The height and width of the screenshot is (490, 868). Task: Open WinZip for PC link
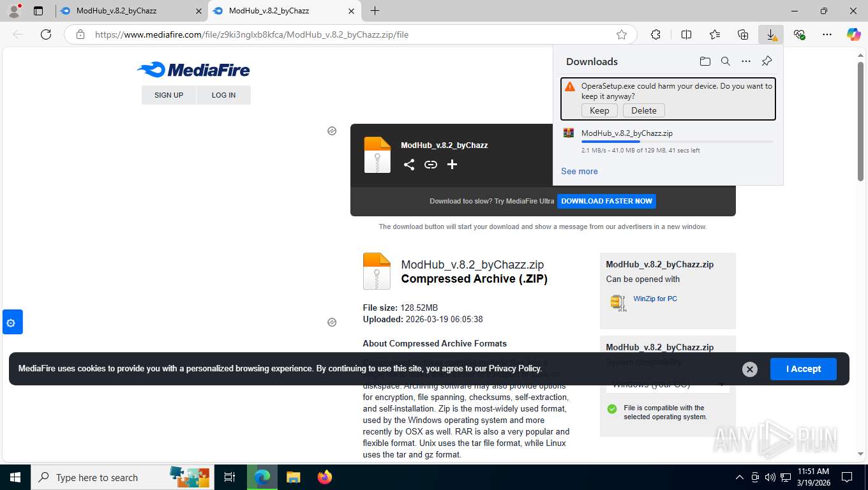655,299
